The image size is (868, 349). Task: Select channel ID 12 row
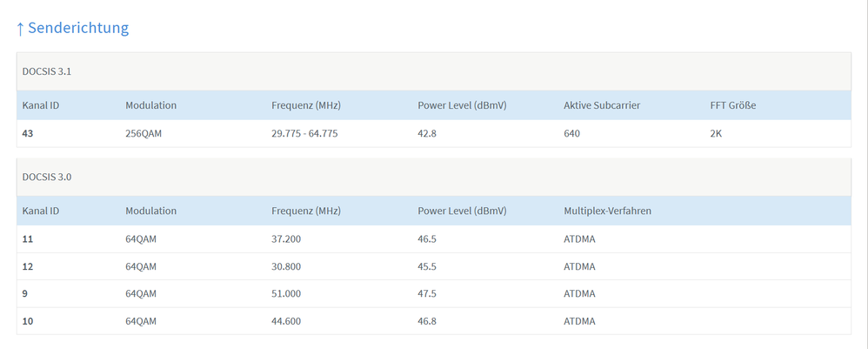[28, 266]
